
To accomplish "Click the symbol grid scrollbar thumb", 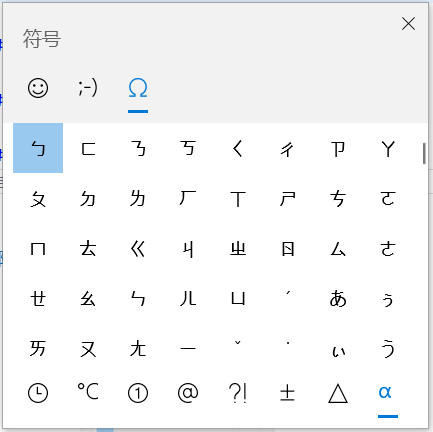I will click(424, 153).
